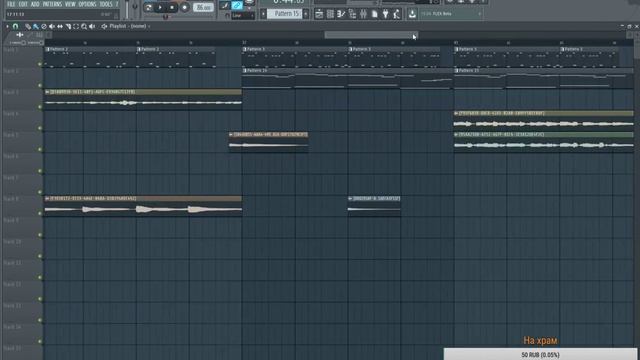The height and width of the screenshot is (360, 640).
Task: Select the Paint brush tool
Action: pos(36,27)
